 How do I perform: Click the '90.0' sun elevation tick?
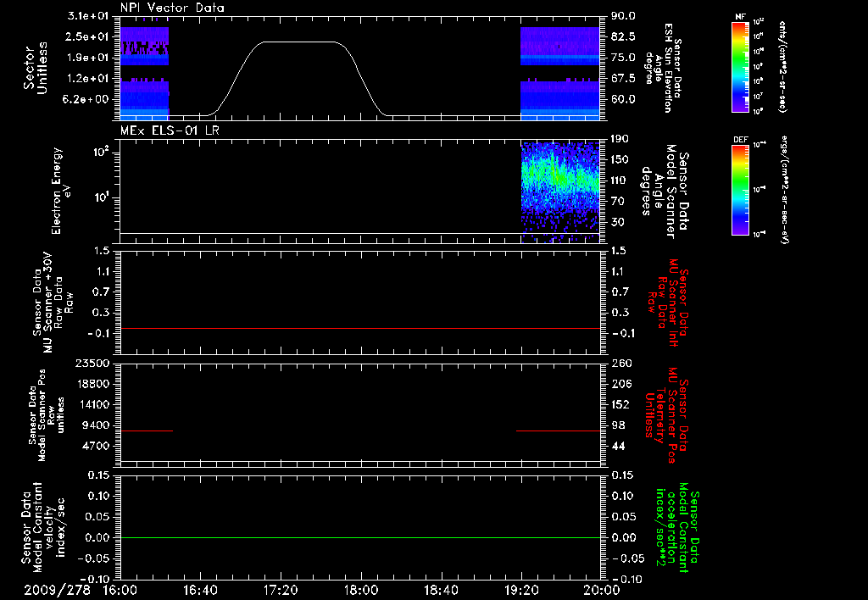[623, 16]
